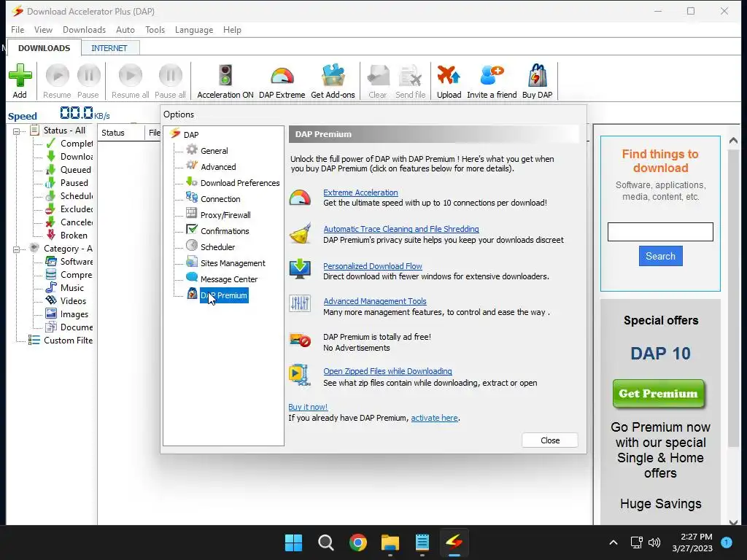Select Images category in tree

(x=74, y=314)
